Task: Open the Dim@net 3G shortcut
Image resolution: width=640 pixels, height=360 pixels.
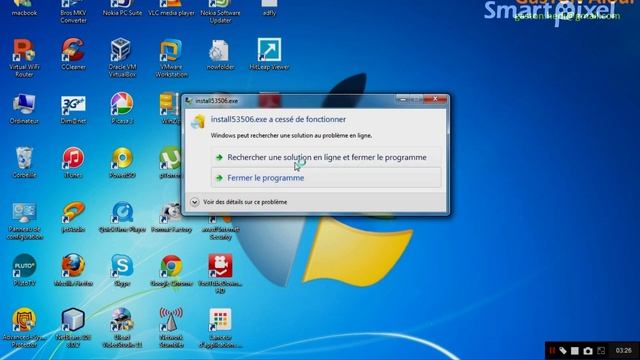Action: (x=73, y=109)
